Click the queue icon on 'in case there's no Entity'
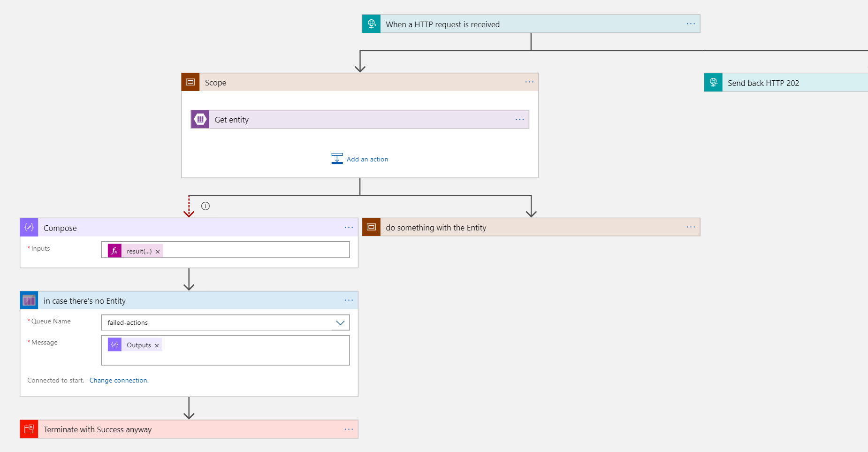This screenshot has height=452, width=868. coord(29,300)
